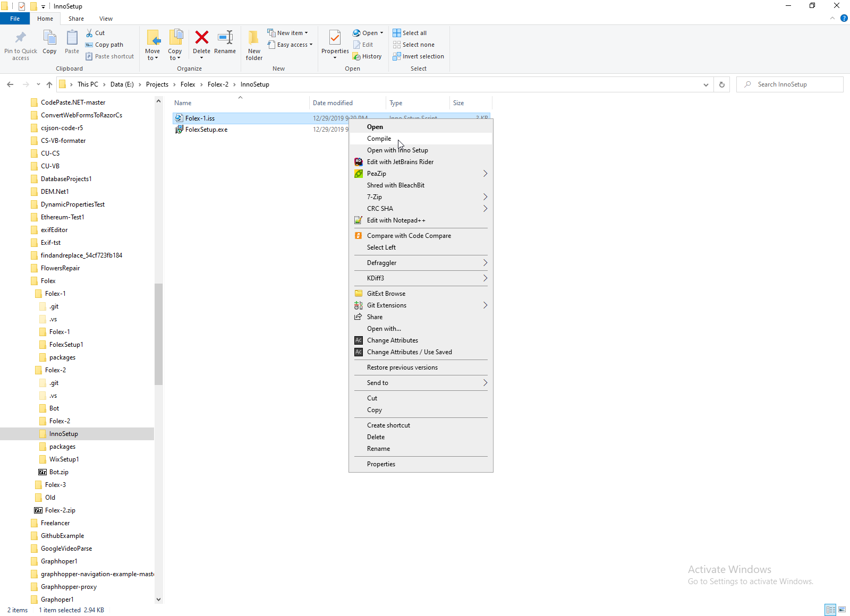Click Select all in ribbon
This screenshot has height=616, width=850.
410,33
